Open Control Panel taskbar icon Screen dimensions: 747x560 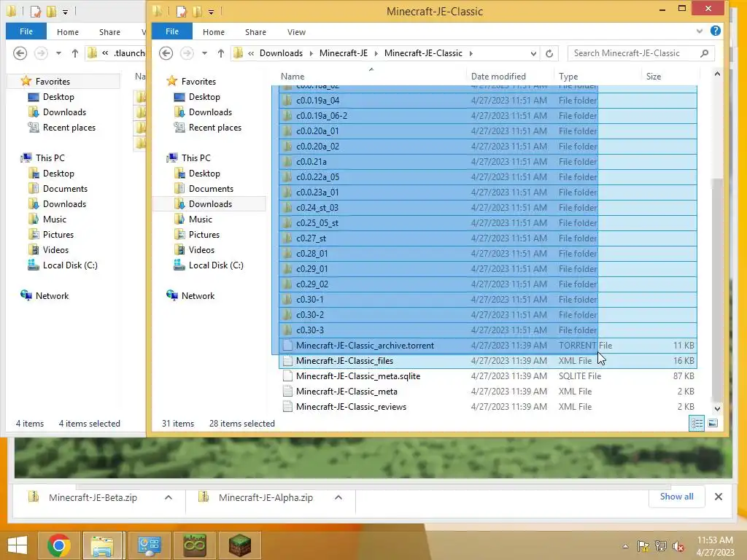(x=149, y=545)
